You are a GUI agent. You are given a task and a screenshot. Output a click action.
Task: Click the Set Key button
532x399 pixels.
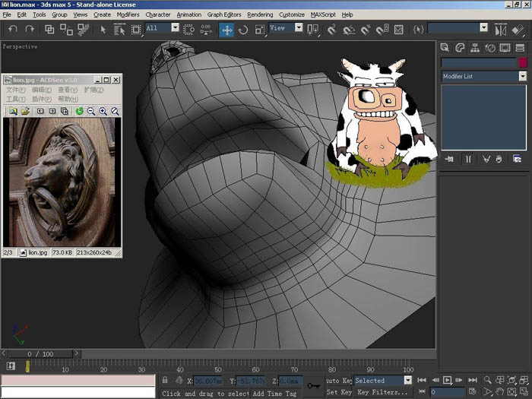point(339,392)
